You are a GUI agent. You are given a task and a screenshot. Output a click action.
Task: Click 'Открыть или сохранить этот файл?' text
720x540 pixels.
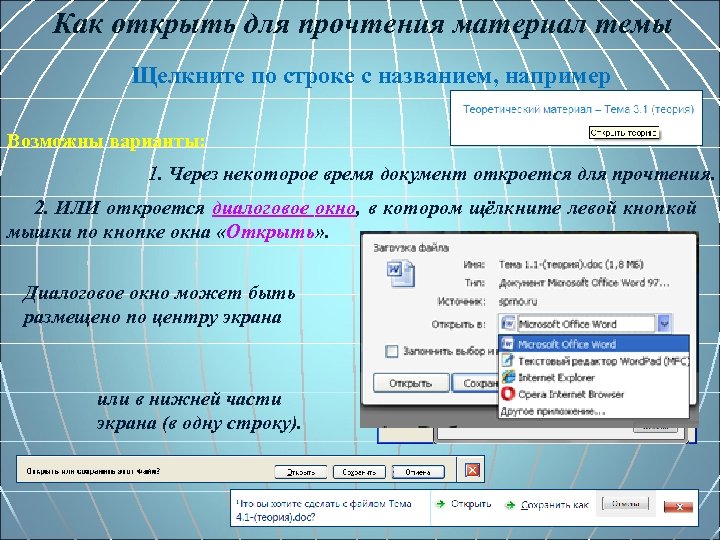[x=93, y=471]
